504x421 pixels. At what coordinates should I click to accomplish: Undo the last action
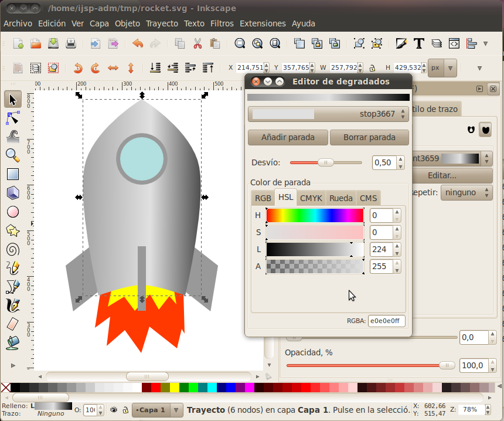(x=138, y=43)
